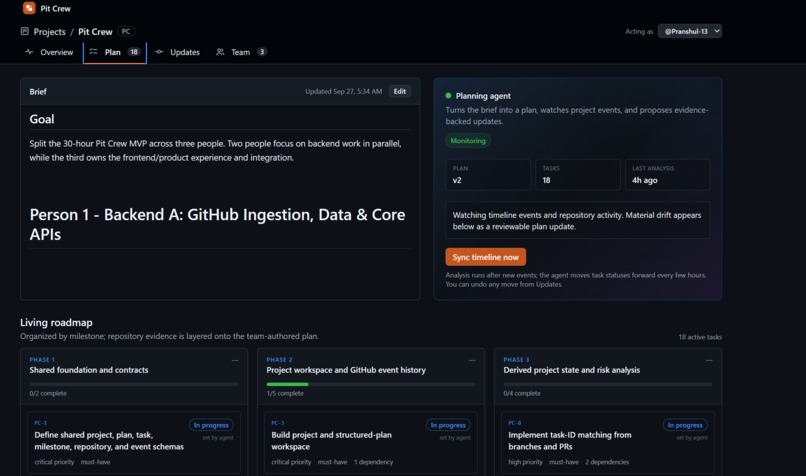Click In progress badge on PC-8

(x=685, y=425)
